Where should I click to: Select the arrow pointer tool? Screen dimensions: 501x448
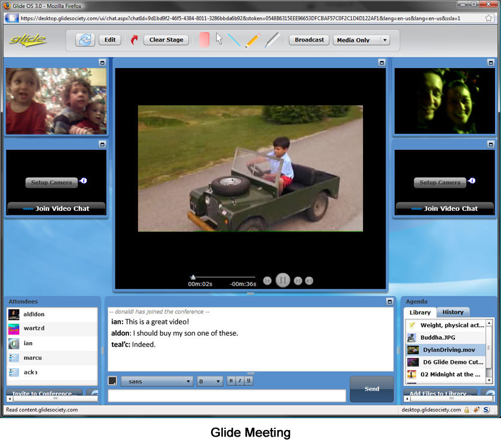tap(219, 39)
